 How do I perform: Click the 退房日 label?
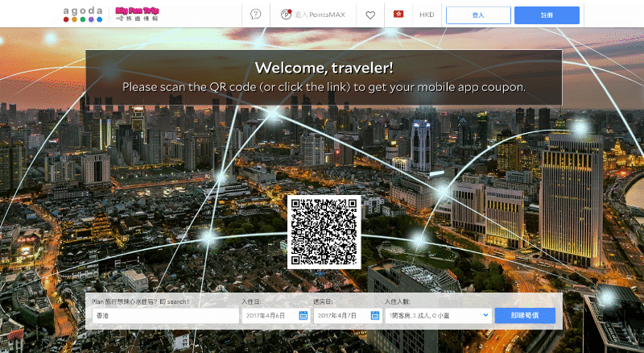point(323,301)
